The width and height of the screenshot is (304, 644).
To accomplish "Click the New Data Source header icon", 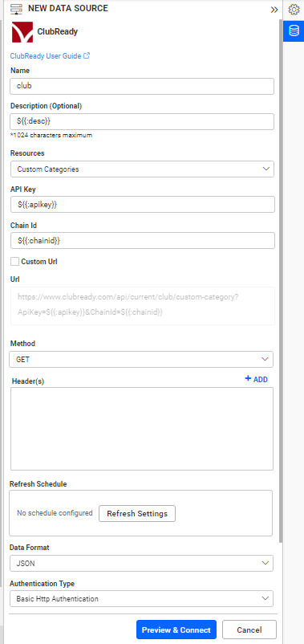I will point(16,9).
